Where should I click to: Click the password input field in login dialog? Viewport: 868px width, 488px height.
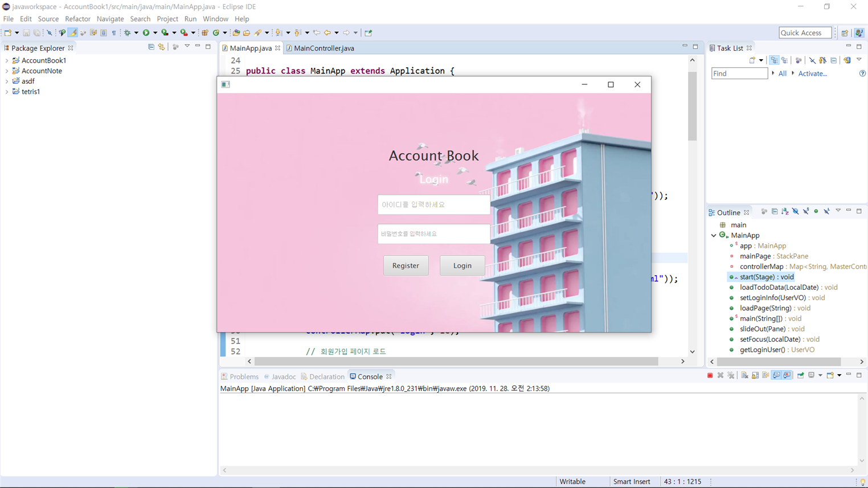434,233
